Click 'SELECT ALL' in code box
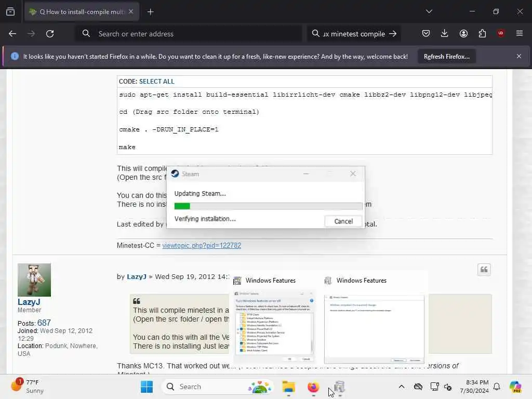This screenshot has height=399, width=532. [x=156, y=82]
